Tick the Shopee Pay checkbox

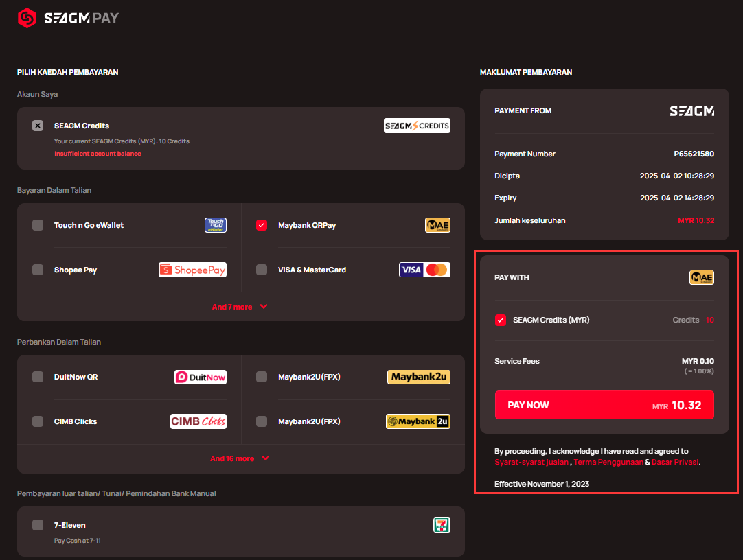point(38,270)
